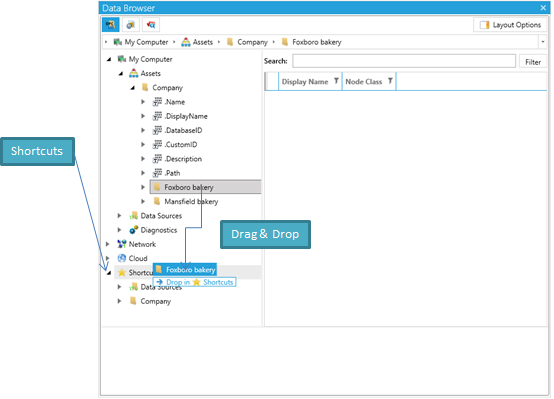Collapse the My Computer tree node
The height and width of the screenshot is (399, 554).
click(x=109, y=59)
